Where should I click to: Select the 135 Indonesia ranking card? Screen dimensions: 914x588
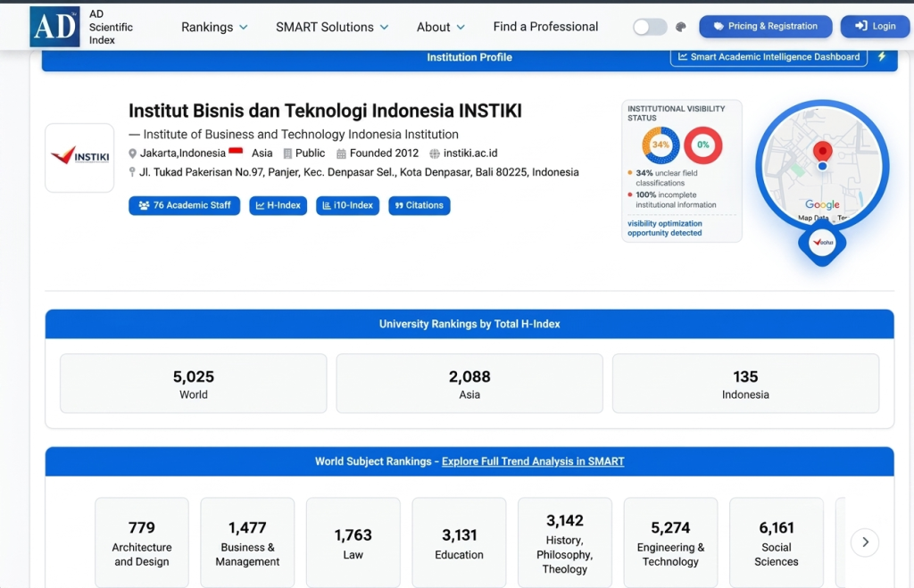pos(745,384)
